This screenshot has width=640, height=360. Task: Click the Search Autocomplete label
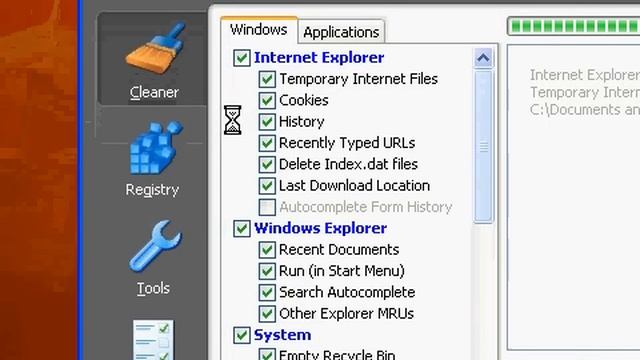coord(347,292)
